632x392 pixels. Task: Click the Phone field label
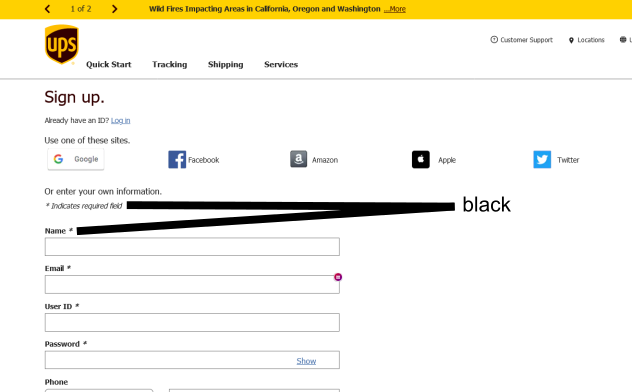(56, 382)
